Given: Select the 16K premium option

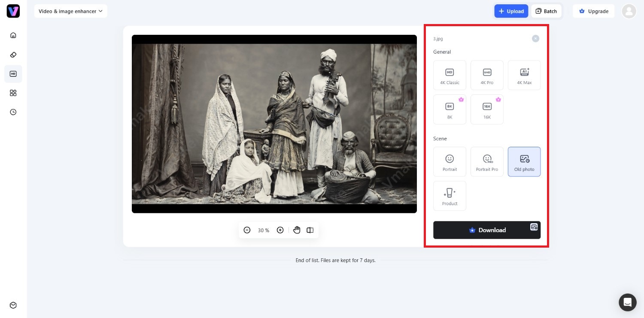Looking at the screenshot, I should click(x=487, y=109).
